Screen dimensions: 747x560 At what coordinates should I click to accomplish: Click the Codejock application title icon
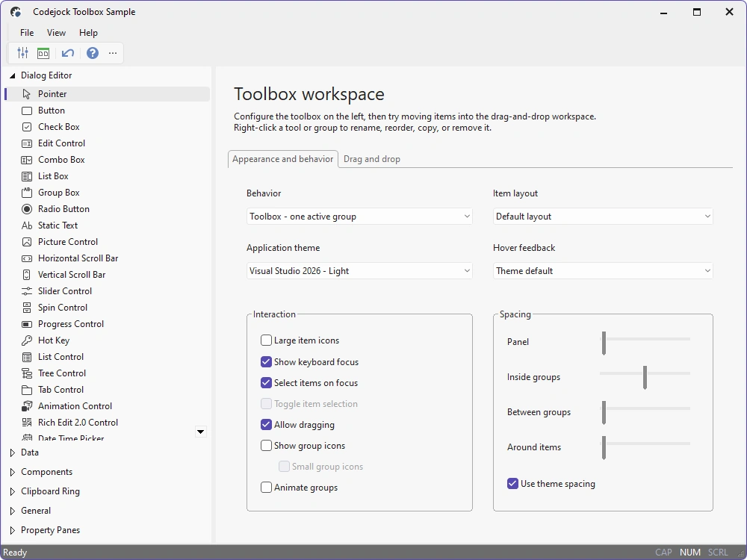pyautogui.click(x=16, y=12)
